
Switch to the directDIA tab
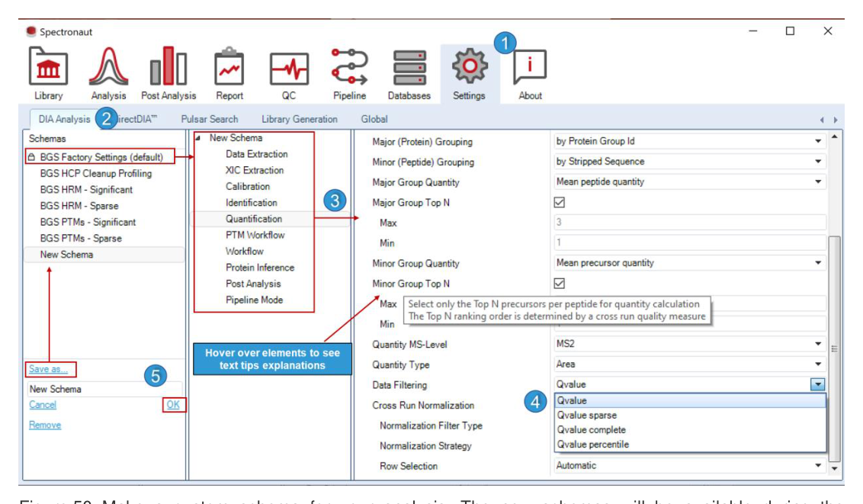136,119
